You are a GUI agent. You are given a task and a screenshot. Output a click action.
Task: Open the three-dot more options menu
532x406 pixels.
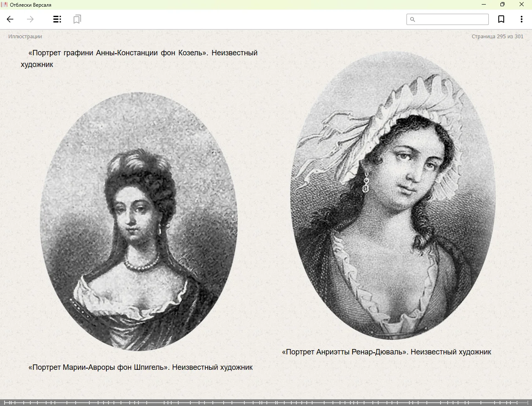pos(521,19)
